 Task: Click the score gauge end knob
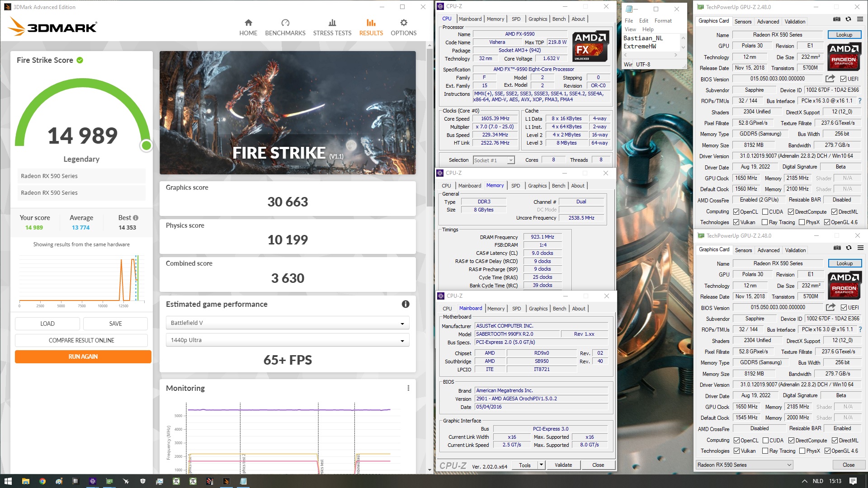coord(146,145)
